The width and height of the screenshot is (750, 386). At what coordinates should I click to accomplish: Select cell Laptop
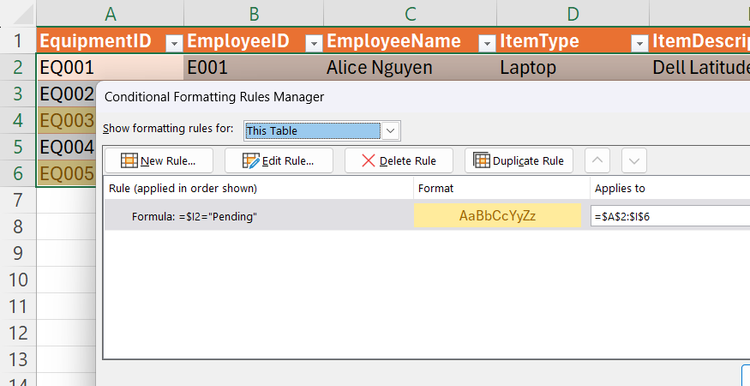click(x=573, y=67)
